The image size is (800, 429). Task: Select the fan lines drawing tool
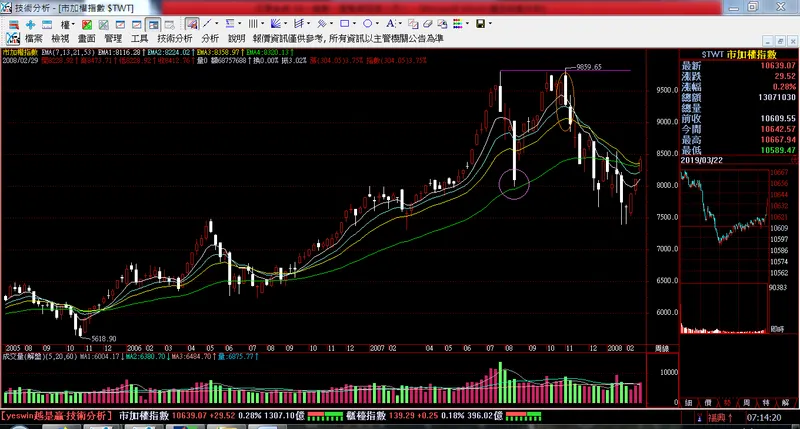[x=276, y=23]
